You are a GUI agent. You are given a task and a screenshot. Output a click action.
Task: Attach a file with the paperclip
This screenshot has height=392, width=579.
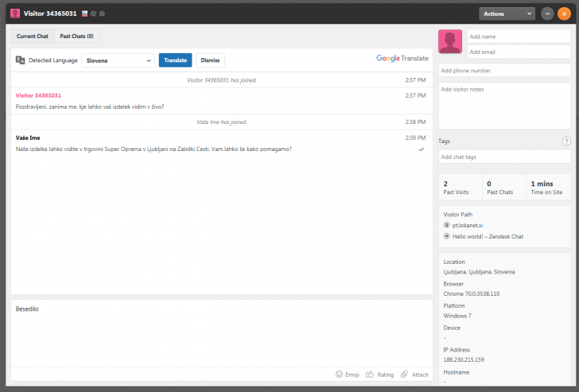414,375
